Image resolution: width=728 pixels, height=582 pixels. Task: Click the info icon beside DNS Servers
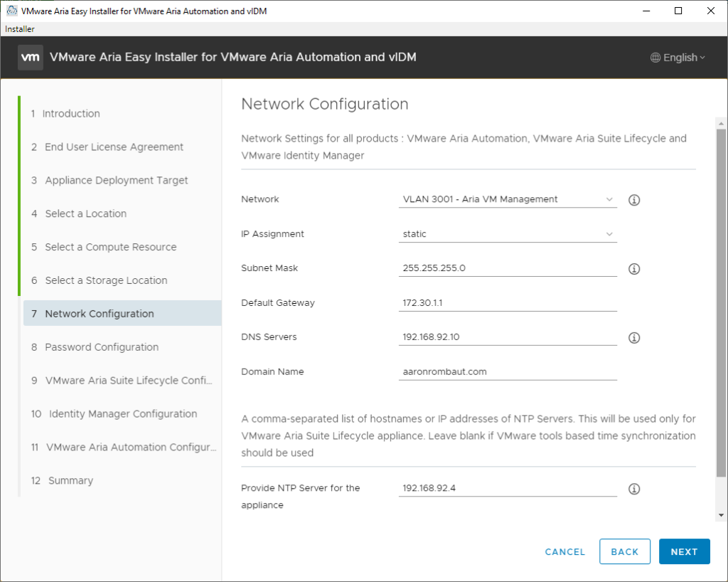tap(634, 338)
